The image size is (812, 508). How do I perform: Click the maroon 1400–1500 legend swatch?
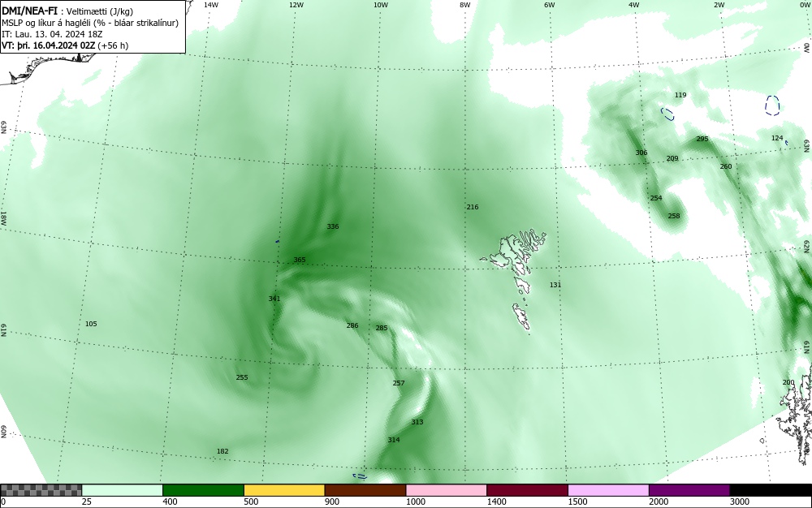527,490
